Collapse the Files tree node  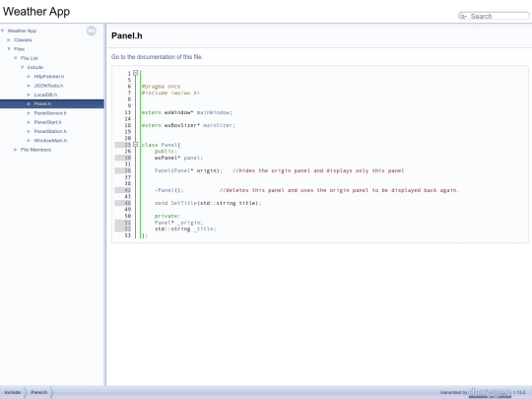tap(9, 49)
